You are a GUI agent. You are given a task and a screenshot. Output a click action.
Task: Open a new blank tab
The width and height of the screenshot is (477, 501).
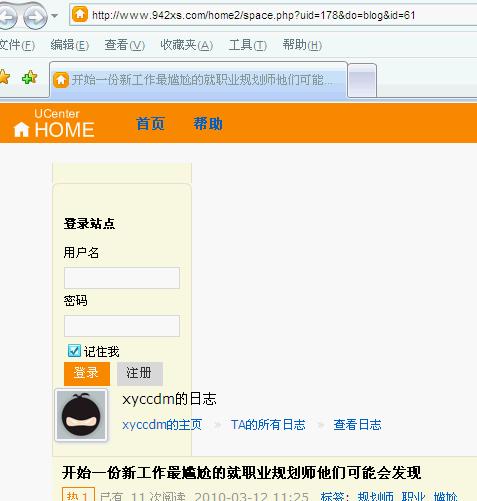[362, 80]
